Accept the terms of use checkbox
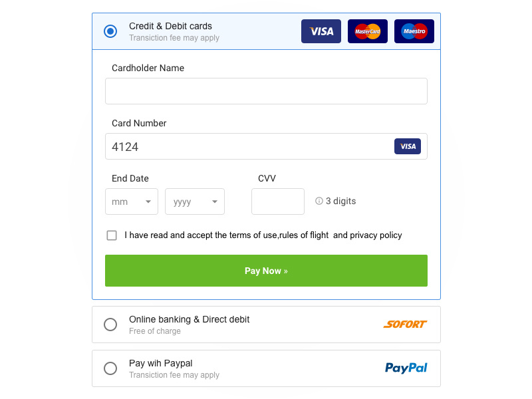The width and height of the screenshot is (532, 399). (112, 235)
